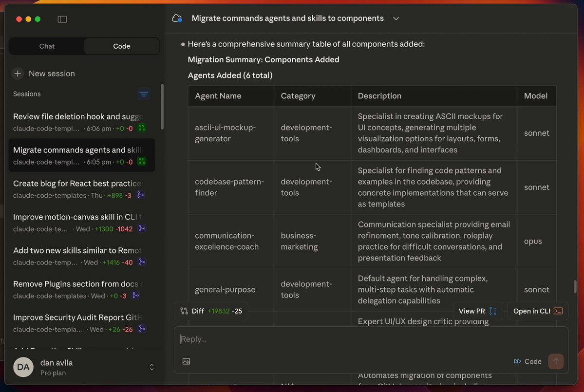Click pull request icon on Migrate commands session
The width and height of the screenshot is (584, 392).
tap(142, 162)
